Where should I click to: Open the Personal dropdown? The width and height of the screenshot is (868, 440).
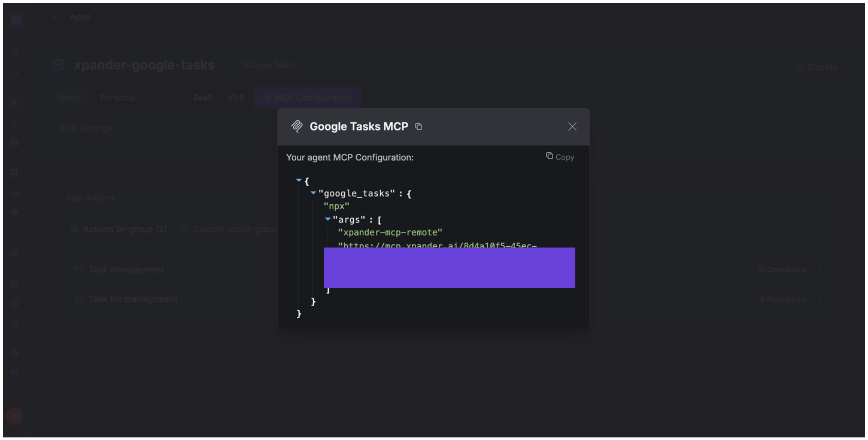coord(135,98)
